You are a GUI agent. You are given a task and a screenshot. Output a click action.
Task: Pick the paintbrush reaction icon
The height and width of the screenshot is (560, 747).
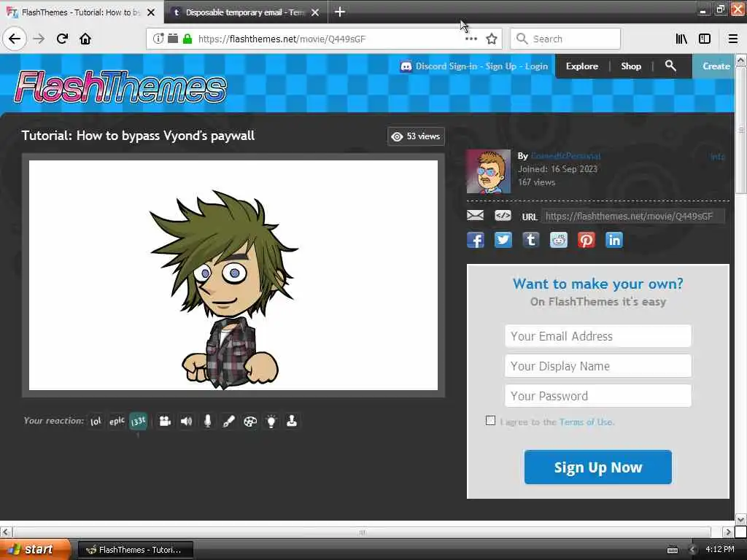click(x=228, y=421)
